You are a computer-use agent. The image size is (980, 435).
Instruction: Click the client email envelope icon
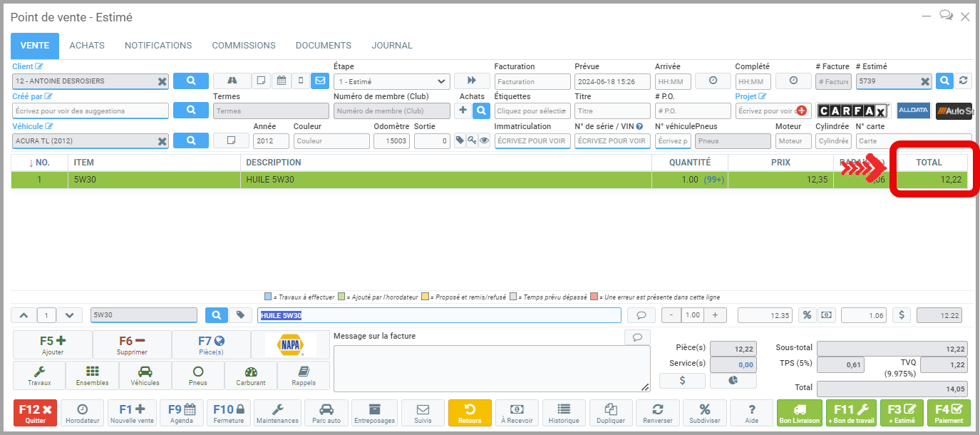(319, 81)
